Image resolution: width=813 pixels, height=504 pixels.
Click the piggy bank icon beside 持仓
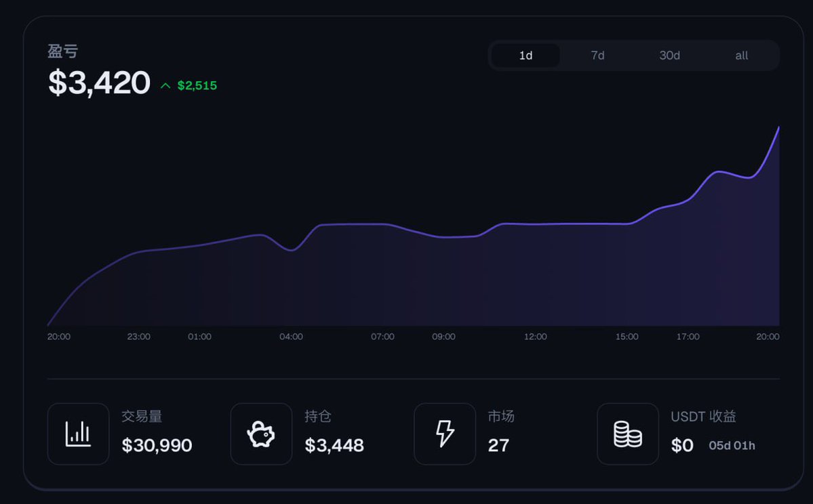coord(261,434)
